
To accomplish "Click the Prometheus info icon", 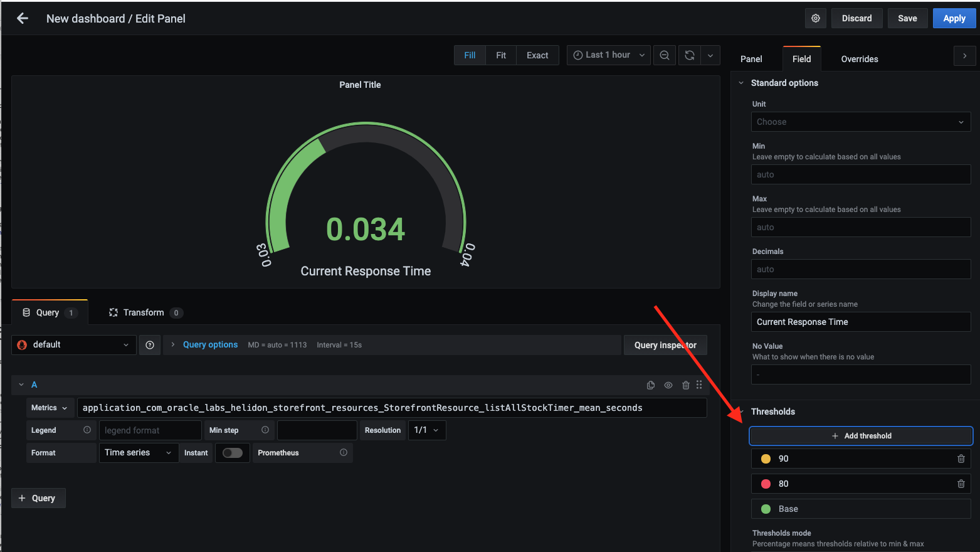I will (x=344, y=452).
